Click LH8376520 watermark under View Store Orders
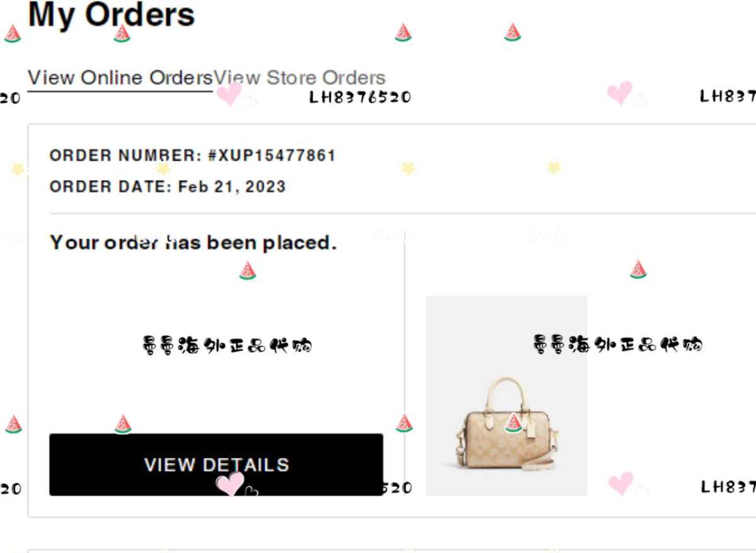 point(360,97)
